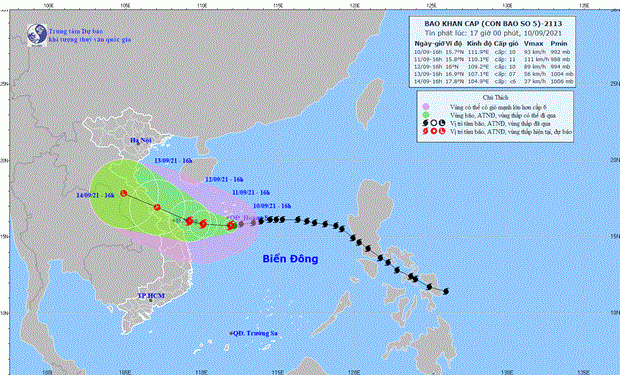Click the red storm symbol at 10/09 position
Screen dimensions: 620x375
(231, 226)
